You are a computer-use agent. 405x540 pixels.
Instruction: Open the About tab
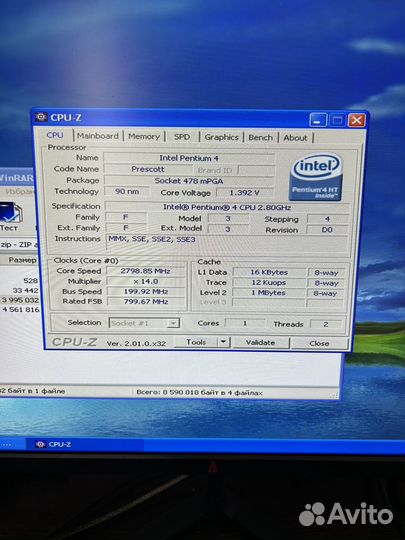tap(295, 138)
